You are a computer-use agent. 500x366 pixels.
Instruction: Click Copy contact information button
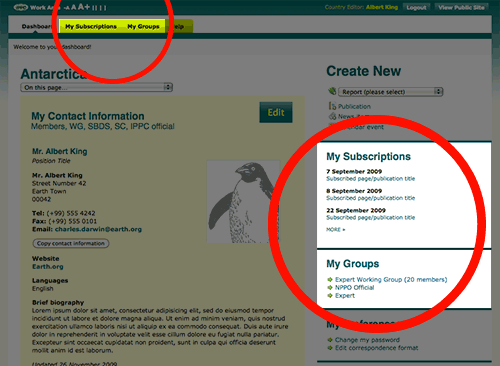(x=71, y=243)
